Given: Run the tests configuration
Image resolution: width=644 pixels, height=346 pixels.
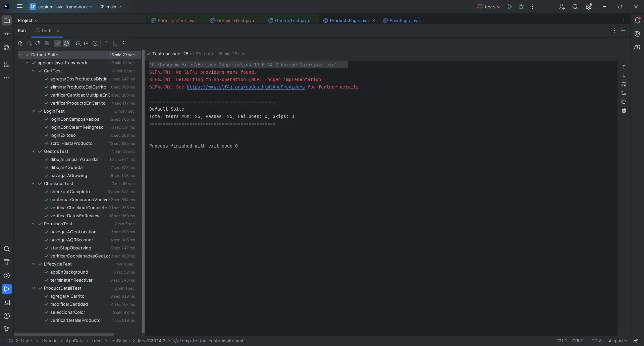Looking at the screenshot, I should tap(510, 7).
